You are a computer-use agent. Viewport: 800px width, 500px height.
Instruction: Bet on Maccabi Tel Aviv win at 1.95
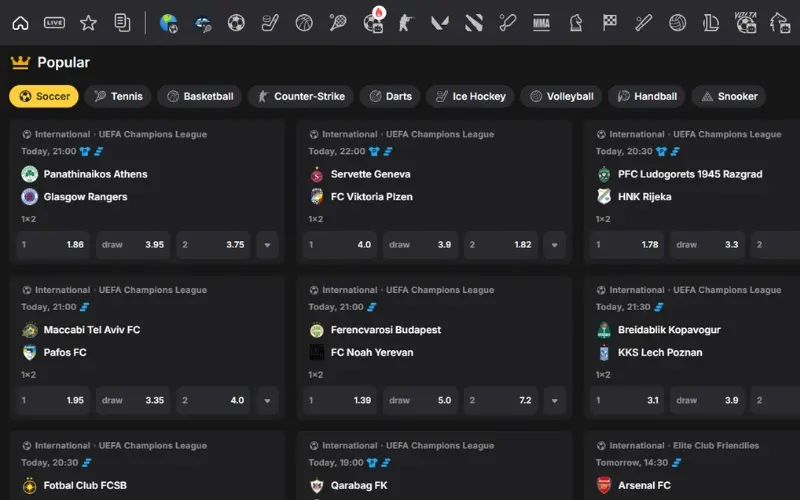tap(53, 401)
